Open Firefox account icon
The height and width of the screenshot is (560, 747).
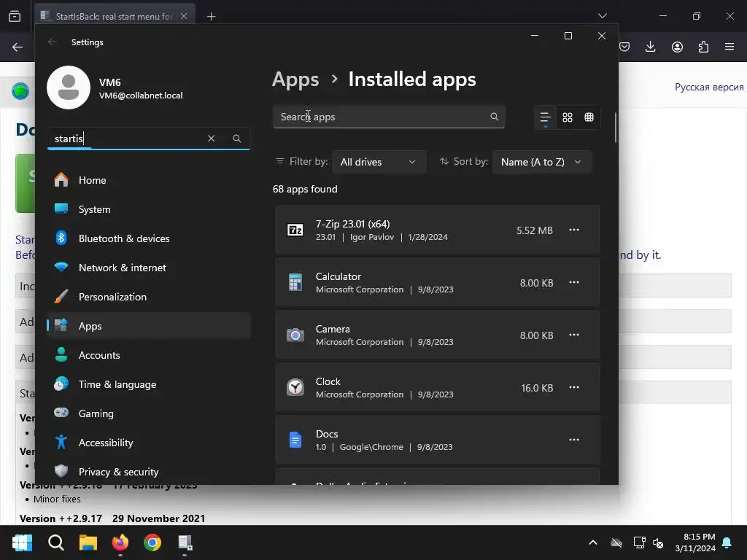(x=677, y=47)
